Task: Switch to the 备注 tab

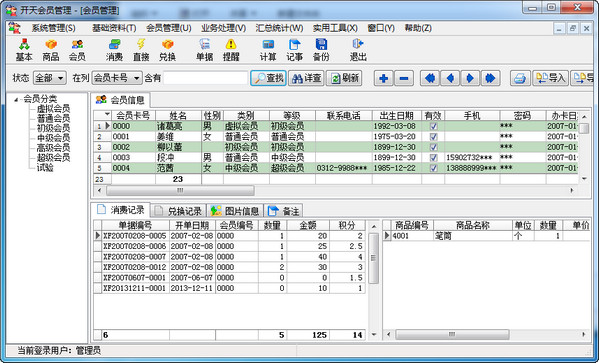Action: [283, 211]
